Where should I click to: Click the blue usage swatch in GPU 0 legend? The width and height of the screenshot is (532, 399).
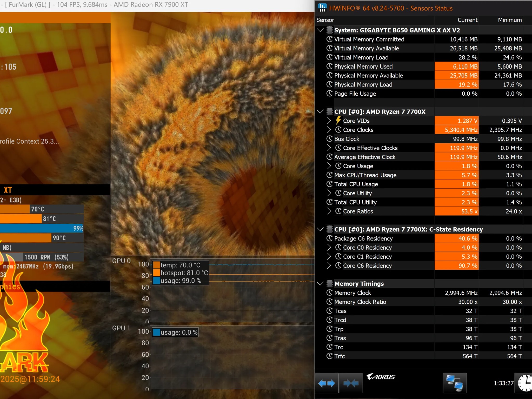(x=156, y=281)
